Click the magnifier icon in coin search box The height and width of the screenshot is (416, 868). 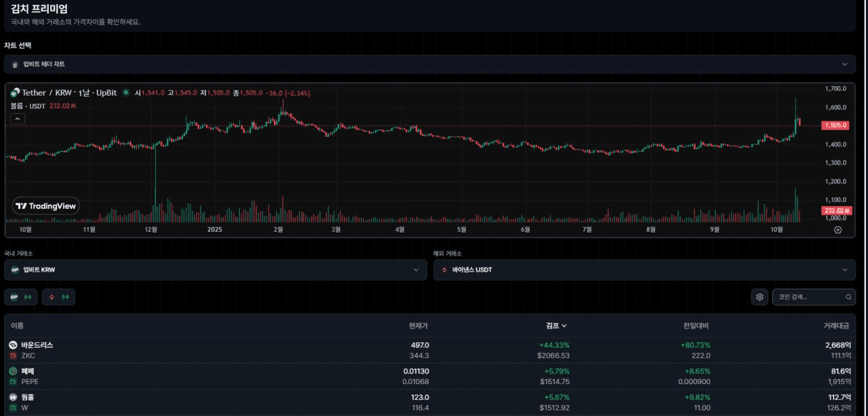pyautogui.click(x=848, y=297)
